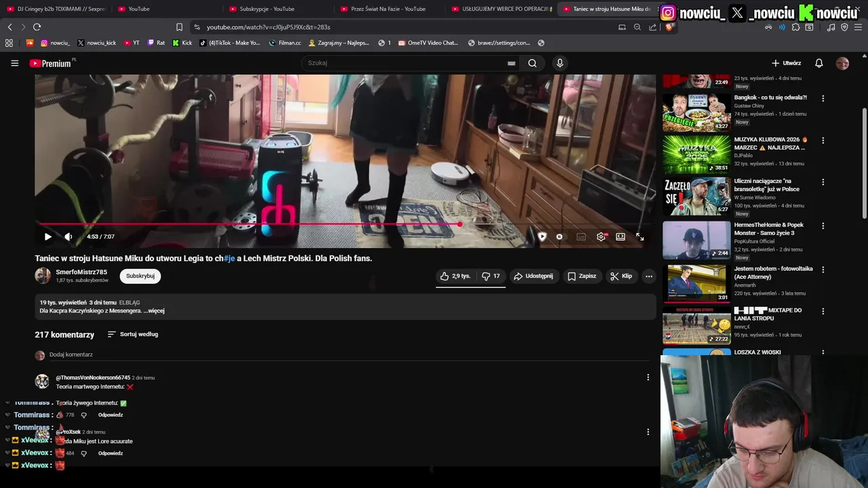Click the Udostępnij share button
The image size is (868, 488).
(x=533, y=276)
